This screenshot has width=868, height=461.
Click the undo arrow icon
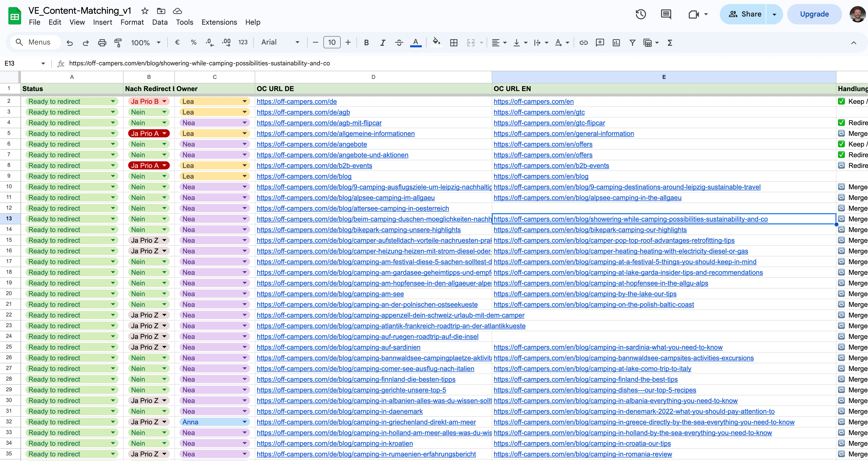pos(70,42)
